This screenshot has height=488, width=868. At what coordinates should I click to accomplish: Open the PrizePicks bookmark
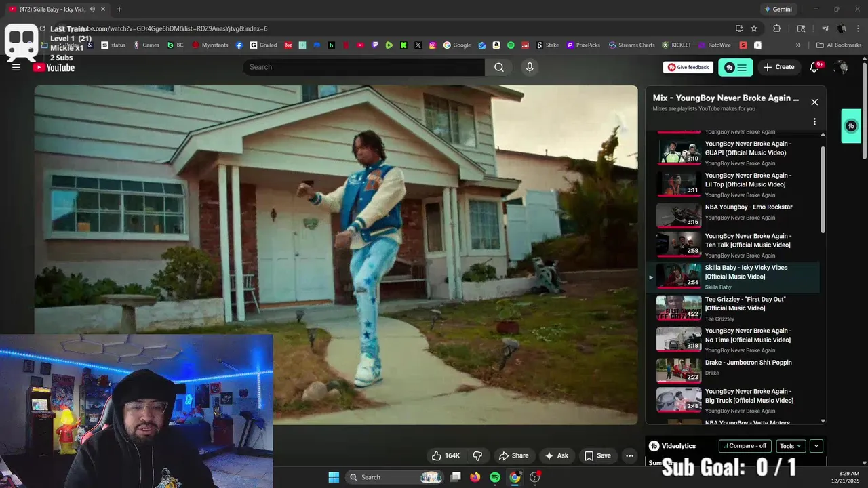coord(583,45)
